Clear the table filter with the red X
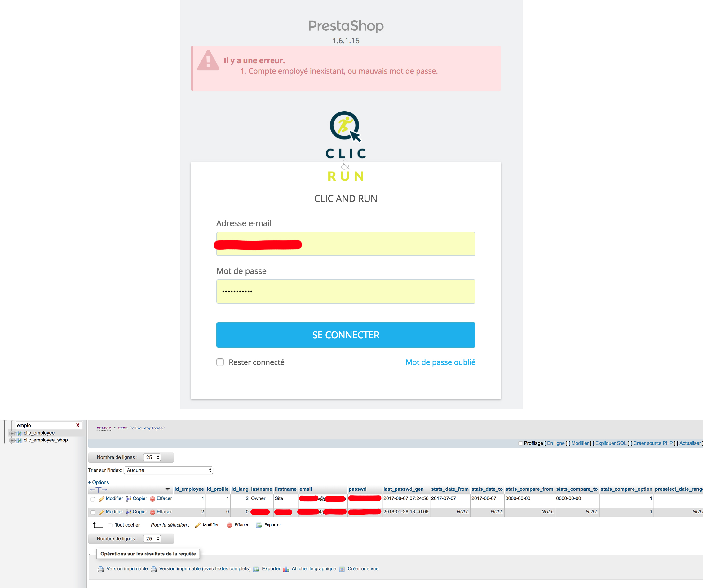The width and height of the screenshot is (703, 588). pyautogui.click(x=78, y=425)
